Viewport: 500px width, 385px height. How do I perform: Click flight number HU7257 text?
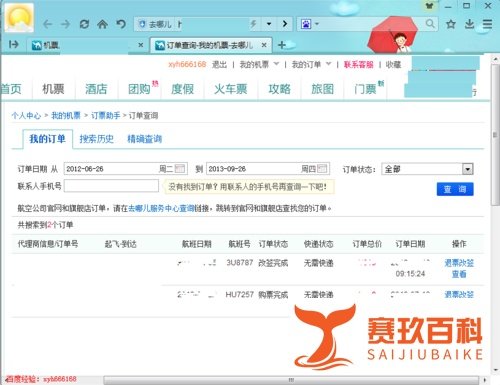click(x=239, y=295)
